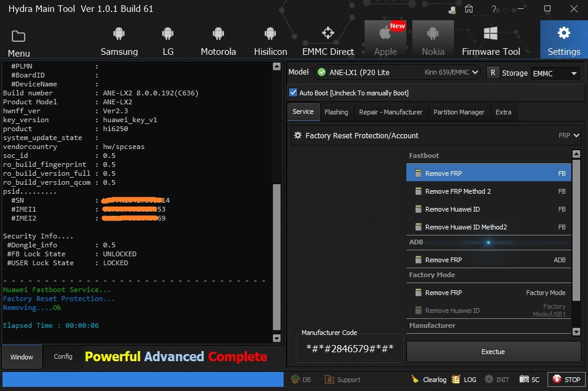Click icon beside fastboot Remove Huawei ID
The height and width of the screenshot is (391, 588).
[418, 209]
